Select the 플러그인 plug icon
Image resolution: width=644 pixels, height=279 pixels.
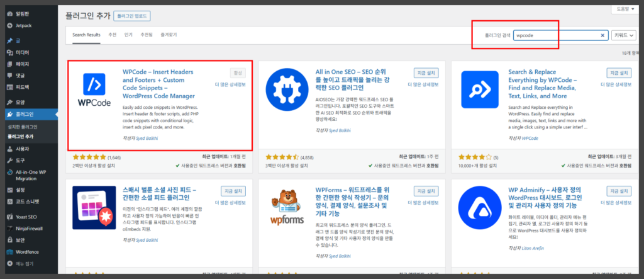click(x=10, y=114)
